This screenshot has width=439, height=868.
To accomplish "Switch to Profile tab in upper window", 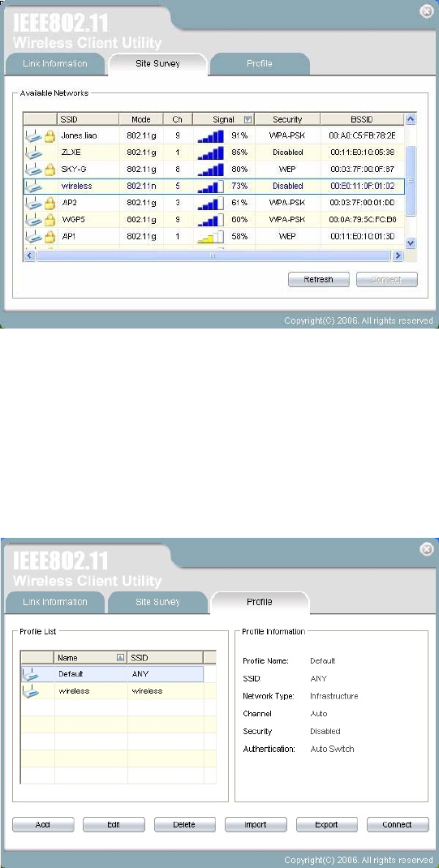I will [x=259, y=63].
